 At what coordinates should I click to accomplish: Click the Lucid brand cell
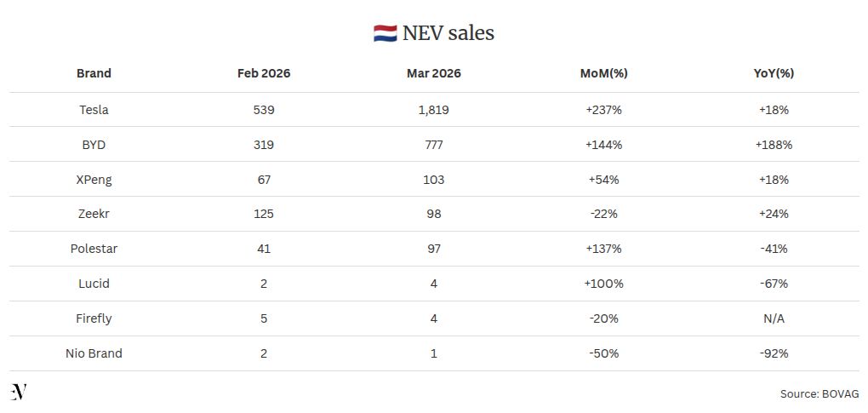[94, 284]
